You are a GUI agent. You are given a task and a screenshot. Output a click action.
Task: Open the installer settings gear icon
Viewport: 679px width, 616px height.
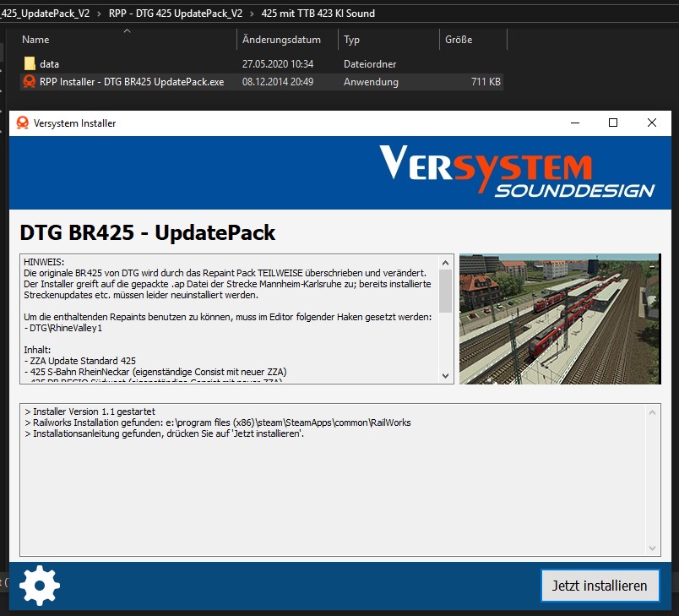pos(40,586)
